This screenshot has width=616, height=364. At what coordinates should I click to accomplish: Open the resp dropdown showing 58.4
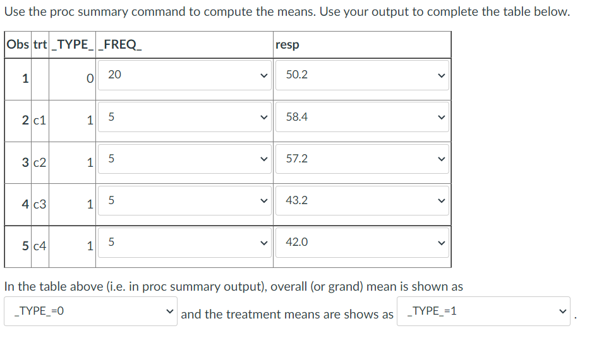point(361,117)
